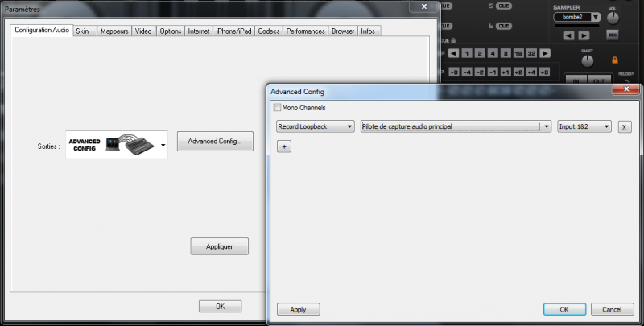
Task: Enable the Mono Channels checkbox
Action: pyautogui.click(x=277, y=108)
